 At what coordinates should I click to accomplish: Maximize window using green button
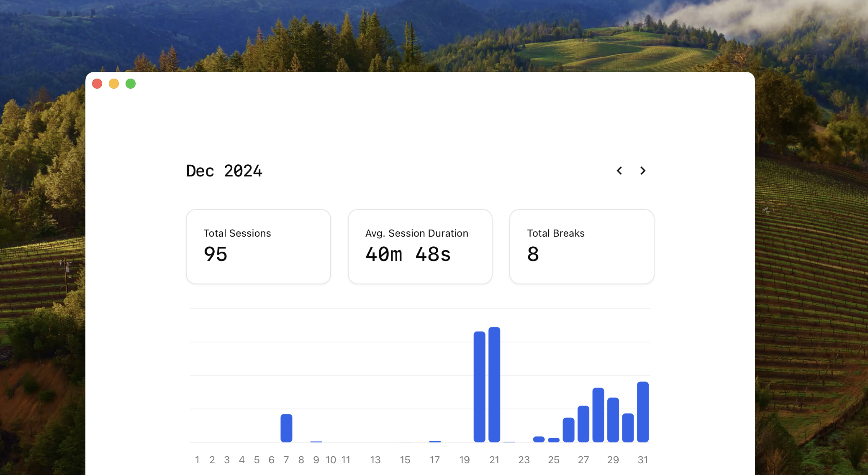[x=131, y=84]
